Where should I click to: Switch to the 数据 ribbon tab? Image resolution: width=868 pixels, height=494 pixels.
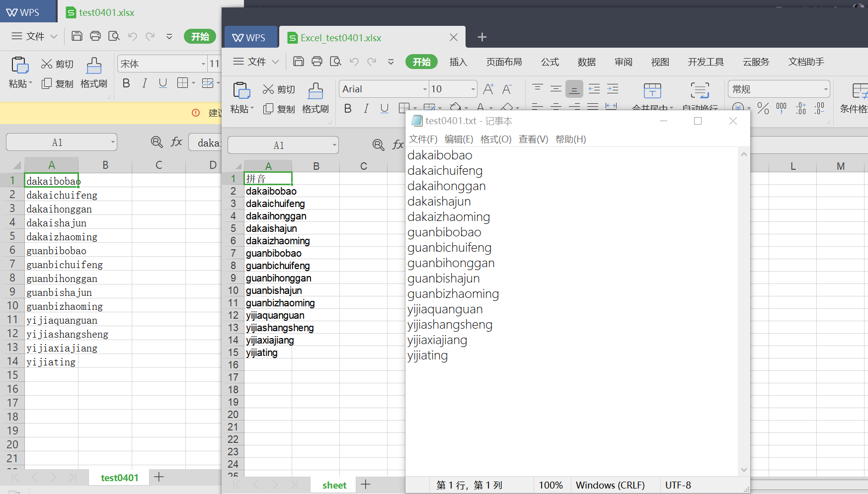pyautogui.click(x=586, y=62)
